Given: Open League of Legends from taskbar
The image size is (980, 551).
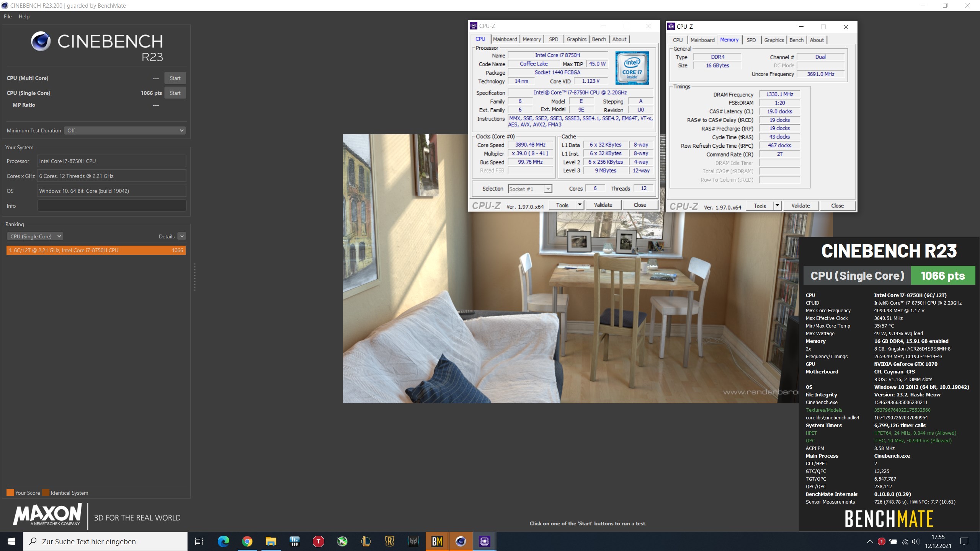Looking at the screenshot, I should (366, 541).
